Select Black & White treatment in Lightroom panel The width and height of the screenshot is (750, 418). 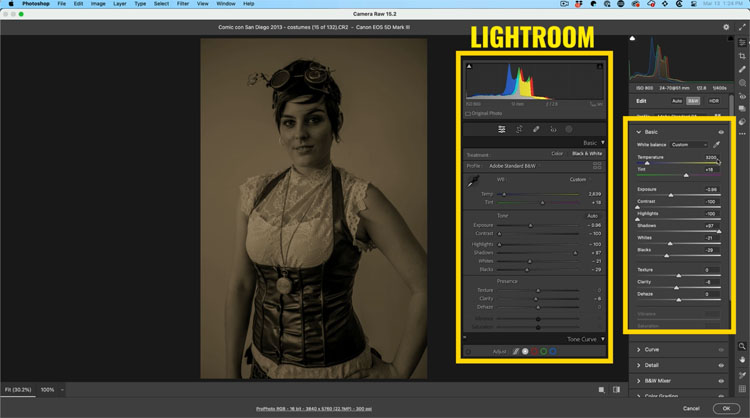(x=587, y=154)
